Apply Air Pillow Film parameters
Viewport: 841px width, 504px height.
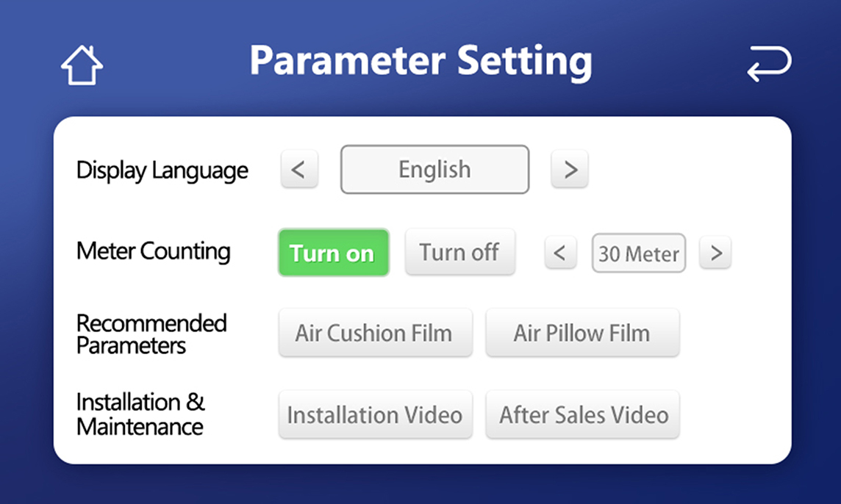[582, 334]
